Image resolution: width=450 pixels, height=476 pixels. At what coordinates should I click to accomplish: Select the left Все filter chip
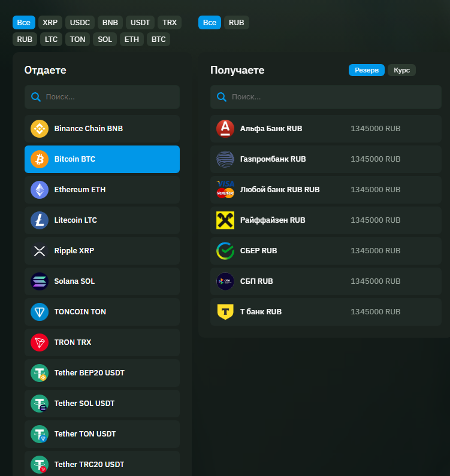pyautogui.click(x=24, y=23)
